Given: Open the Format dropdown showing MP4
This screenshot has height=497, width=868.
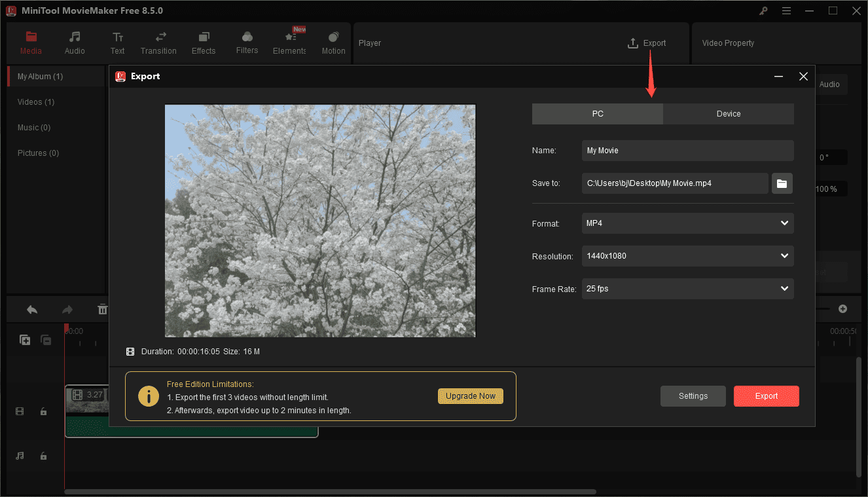Looking at the screenshot, I should click(687, 223).
